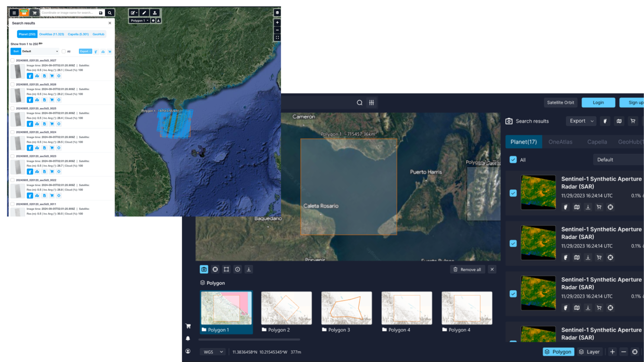Click blue Sort button
This screenshot has width=644, height=362.
(x=16, y=51)
